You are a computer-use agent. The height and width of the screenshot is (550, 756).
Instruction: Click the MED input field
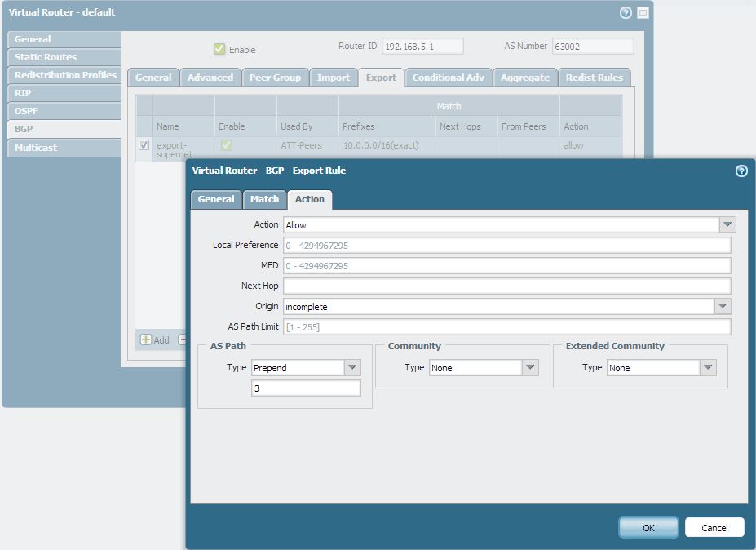pyautogui.click(x=506, y=266)
